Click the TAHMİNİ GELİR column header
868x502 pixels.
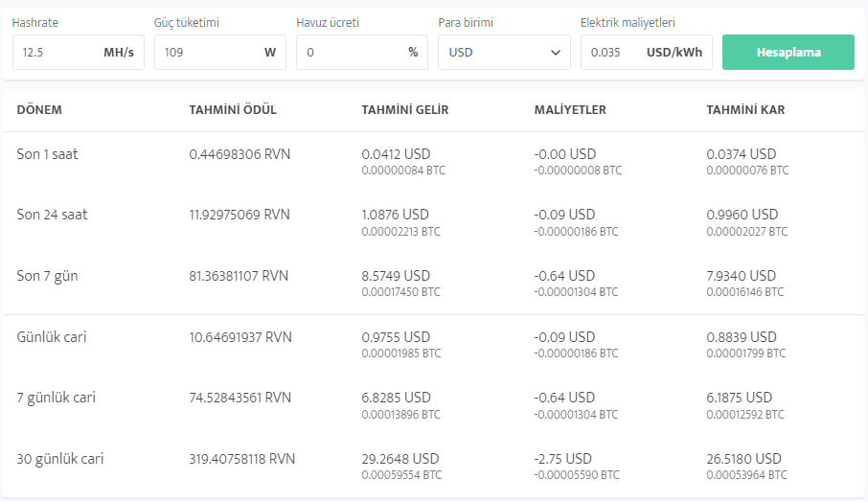404,109
